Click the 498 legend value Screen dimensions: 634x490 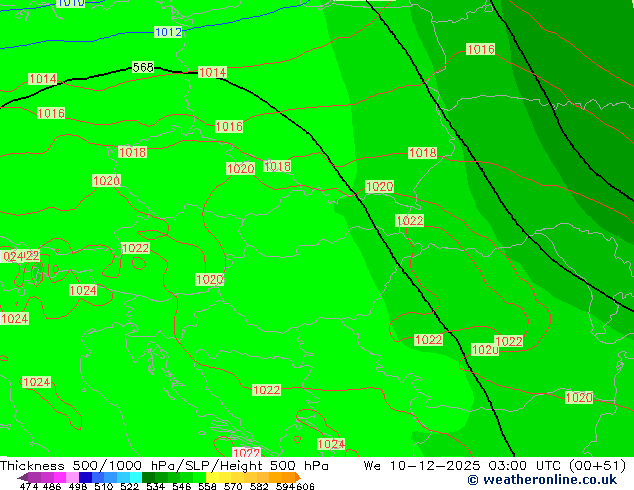click(78, 486)
